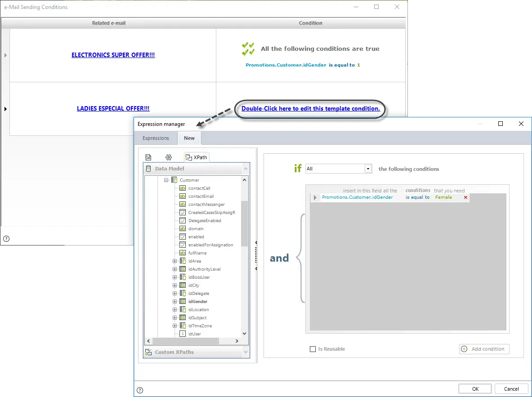Click the idUser numeric attribute icon

(x=183, y=334)
